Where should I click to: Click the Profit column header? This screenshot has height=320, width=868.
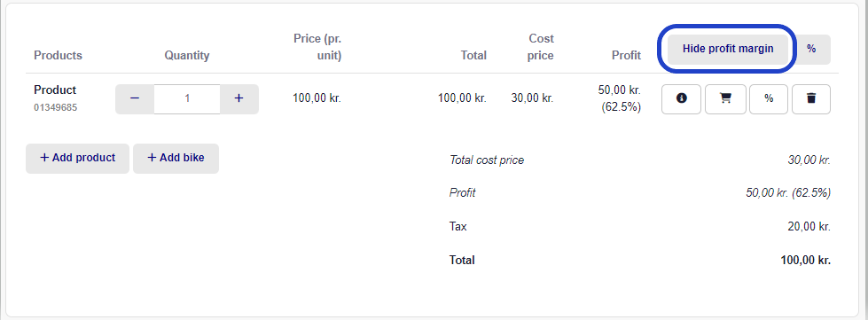(626, 55)
